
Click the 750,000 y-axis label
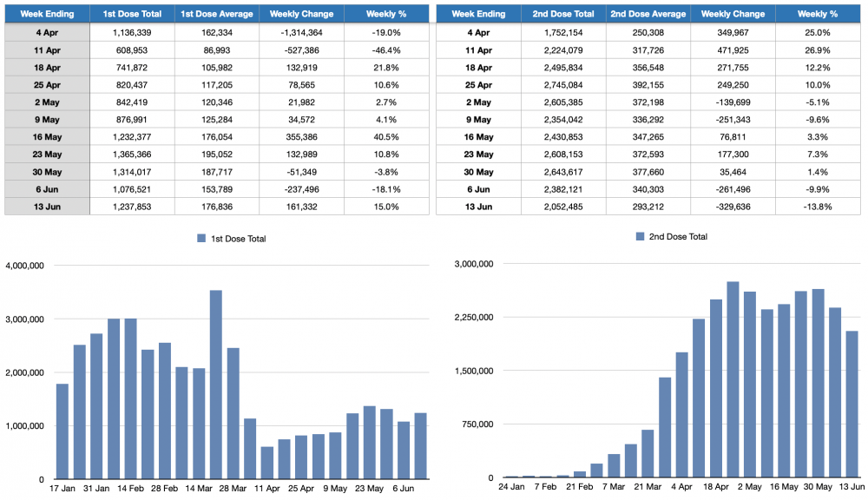pyautogui.click(x=477, y=424)
